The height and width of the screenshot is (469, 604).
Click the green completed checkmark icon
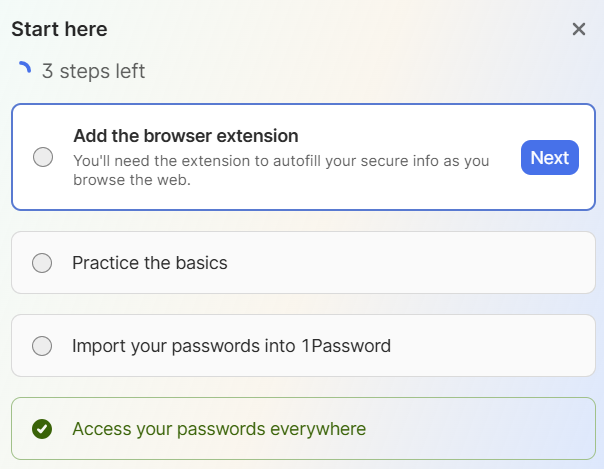42,429
